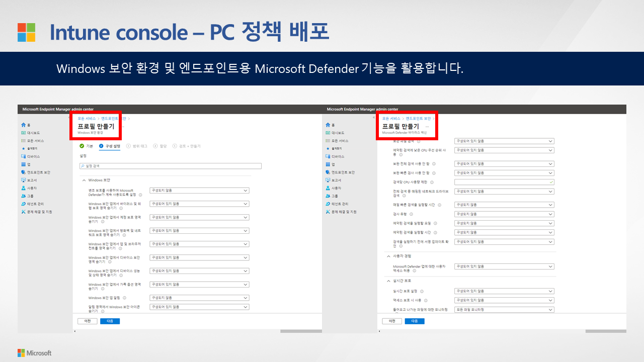Open 대시보드 icon in the Defender 바이러스 백신 console sidebar

point(328,133)
